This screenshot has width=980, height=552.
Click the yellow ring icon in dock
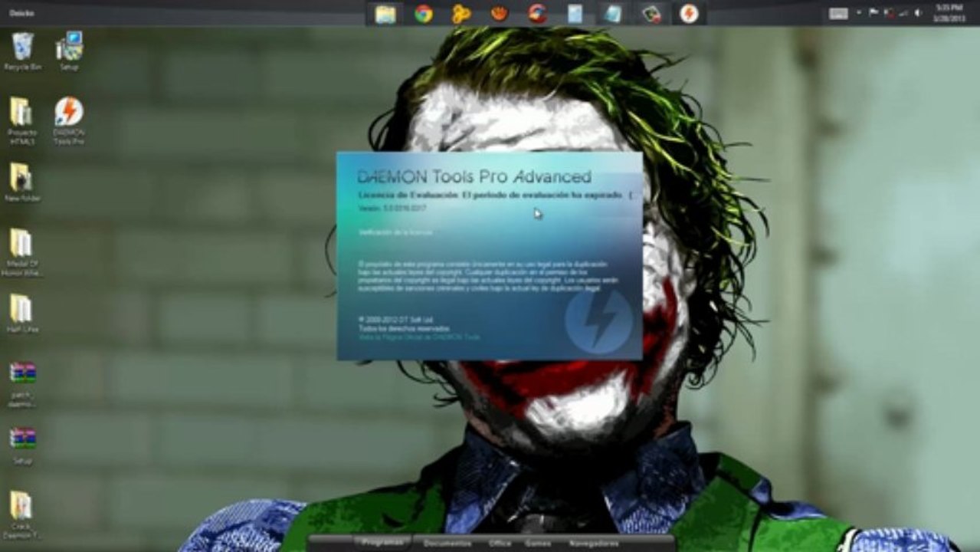pos(461,14)
